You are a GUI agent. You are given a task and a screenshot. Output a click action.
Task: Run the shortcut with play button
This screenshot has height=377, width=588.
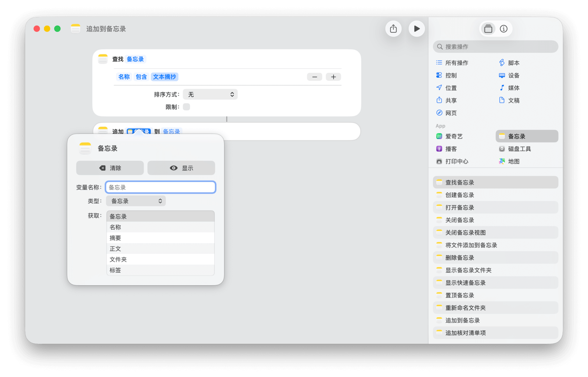[x=416, y=29]
